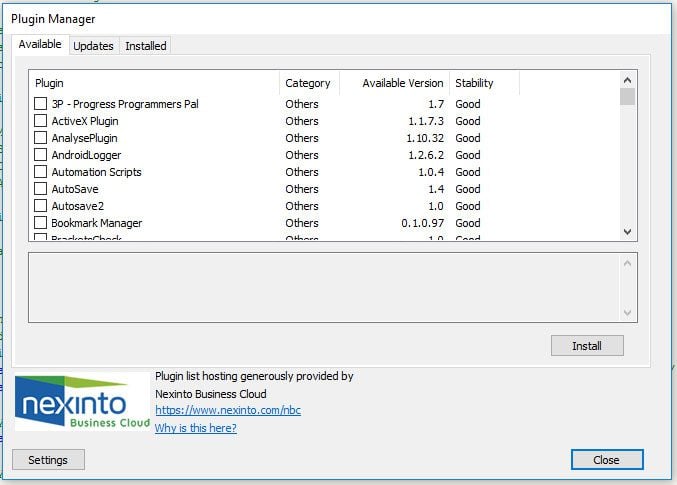Viewport: 677px width, 485px height.
Task: Check the 3P - Progress Programmers Pal checkbox
Action: click(x=41, y=104)
